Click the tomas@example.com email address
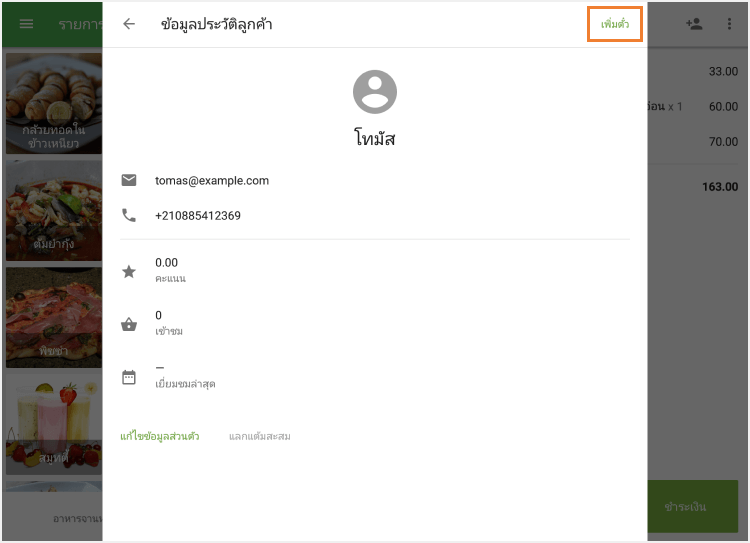Screen dimensions: 750x543 point(212,180)
